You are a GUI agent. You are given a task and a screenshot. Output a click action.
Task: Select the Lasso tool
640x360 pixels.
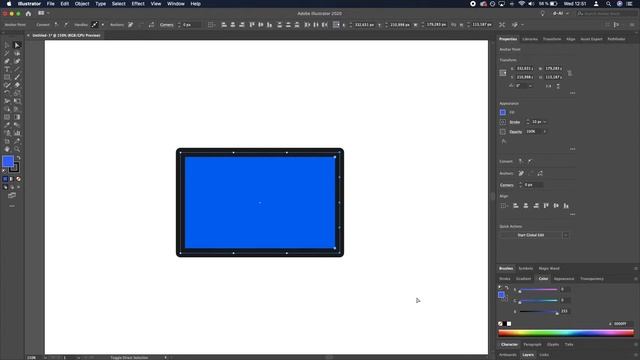[17, 53]
